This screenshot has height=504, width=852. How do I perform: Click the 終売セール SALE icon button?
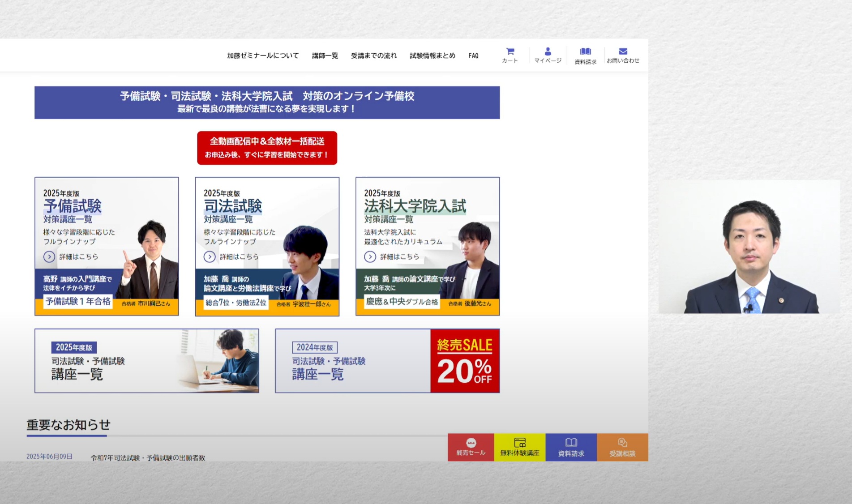click(471, 447)
